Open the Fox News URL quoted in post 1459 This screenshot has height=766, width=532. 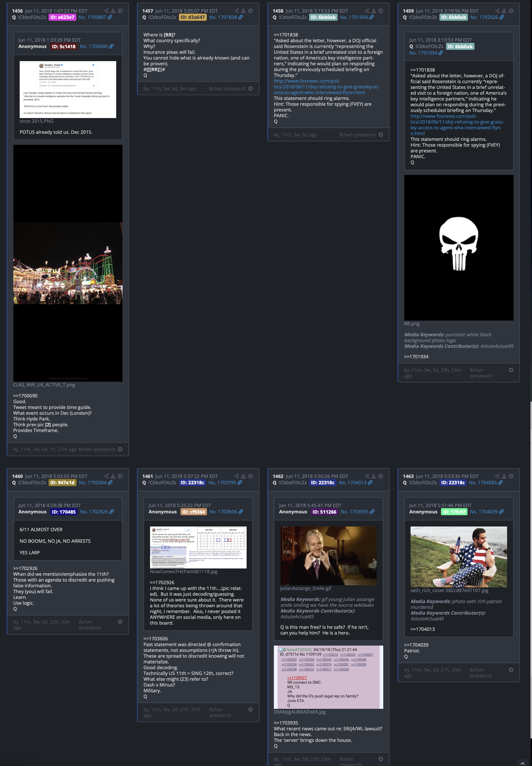tap(457, 125)
